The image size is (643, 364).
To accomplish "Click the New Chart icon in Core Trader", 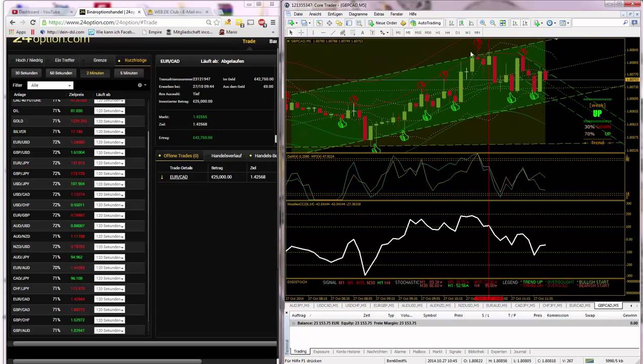I will tap(292, 23).
